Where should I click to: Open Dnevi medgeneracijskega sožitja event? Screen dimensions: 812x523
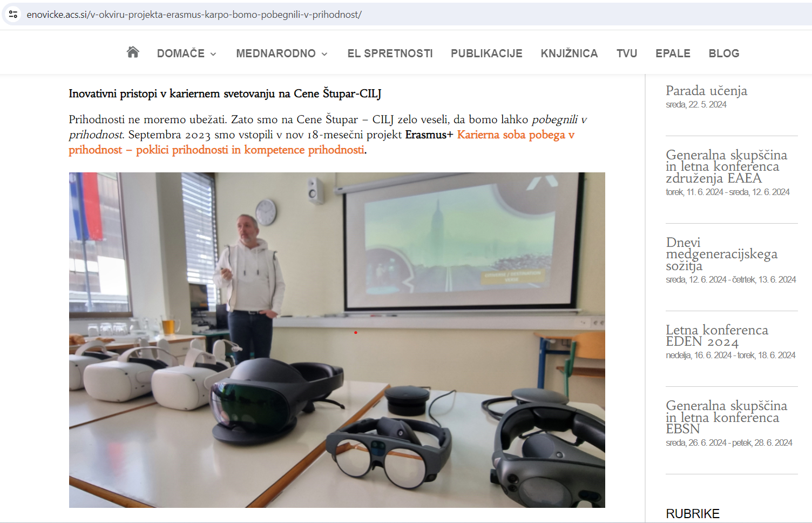coord(721,254)
